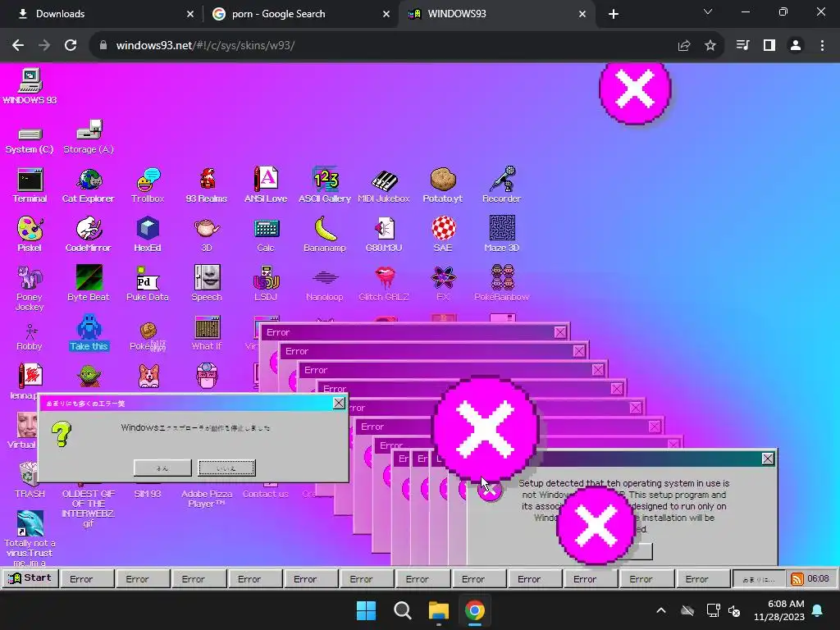Open the Chrome profile menu
Viewport: 840px width, 630px height.
[796, 46]
